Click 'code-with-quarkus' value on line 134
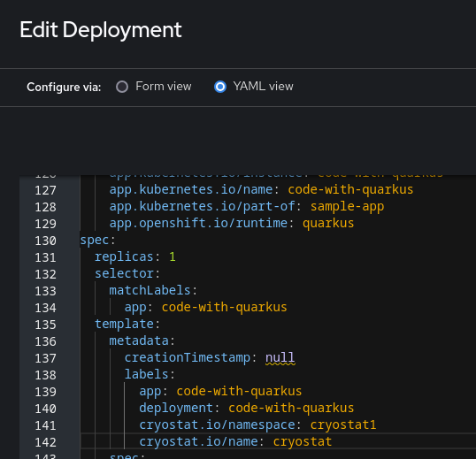Image resolution: width=476 pixels, height=459 pixels. click(x=224, y=307)
